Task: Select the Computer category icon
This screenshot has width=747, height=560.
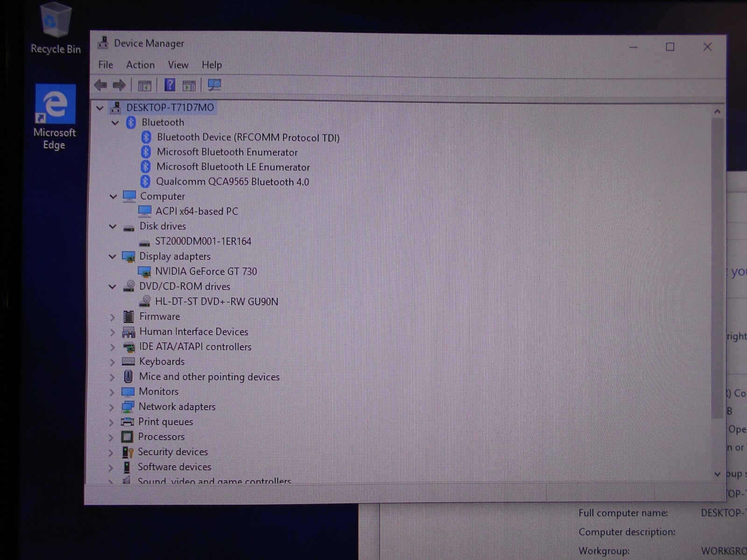Action: pyautogui.click(x=129, y=196)
